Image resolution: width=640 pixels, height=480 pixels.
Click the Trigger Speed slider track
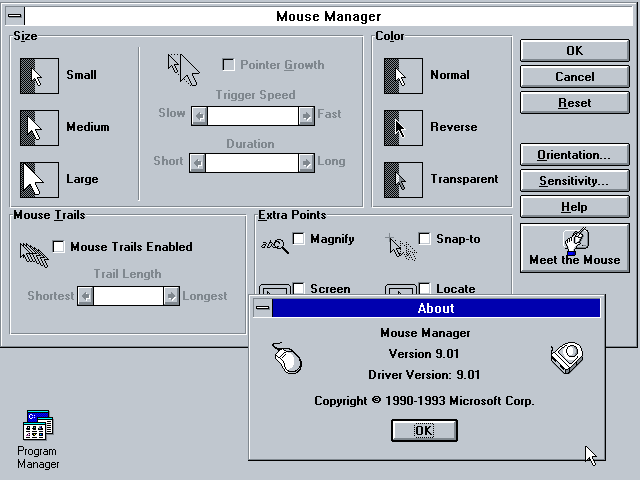pyautogui.click(x=253, y=116)
